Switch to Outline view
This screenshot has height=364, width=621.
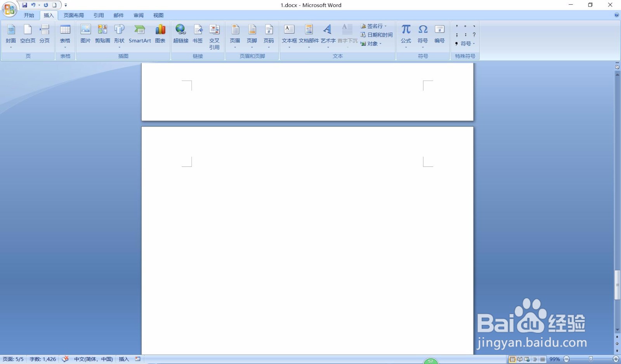(x=535, y=359)
